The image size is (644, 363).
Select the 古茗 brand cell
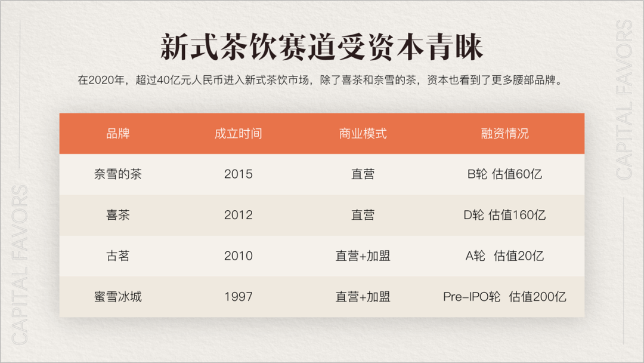(118, 256)
